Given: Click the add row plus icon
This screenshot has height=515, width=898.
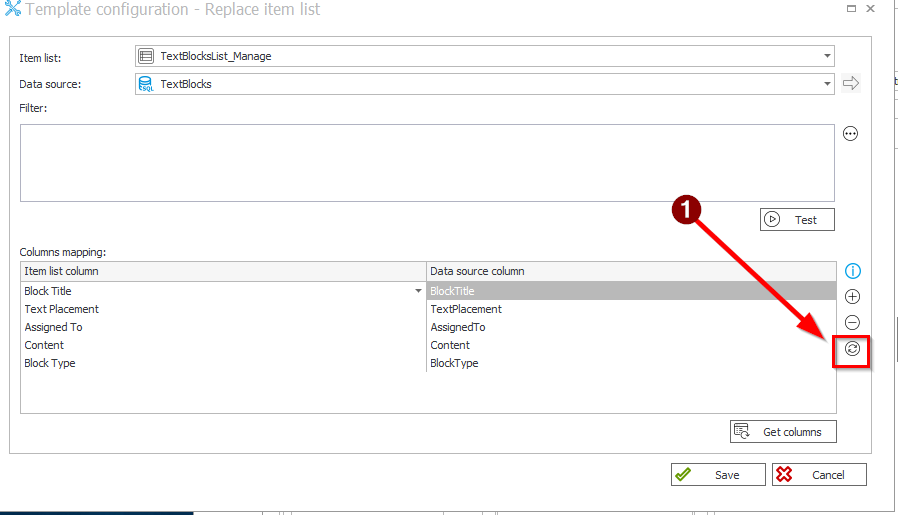Looking at the screenshot, I should [852, 297].
